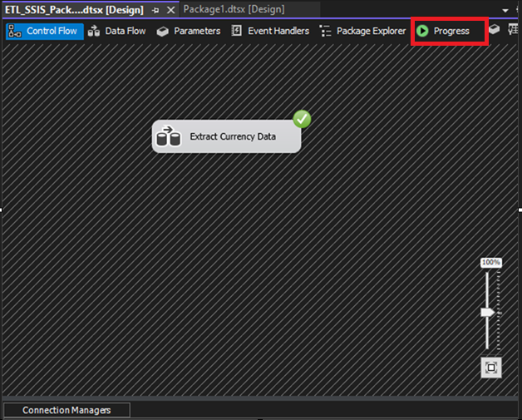
Task: Switch to the Event Handlers tab
Action: point(270,31)
